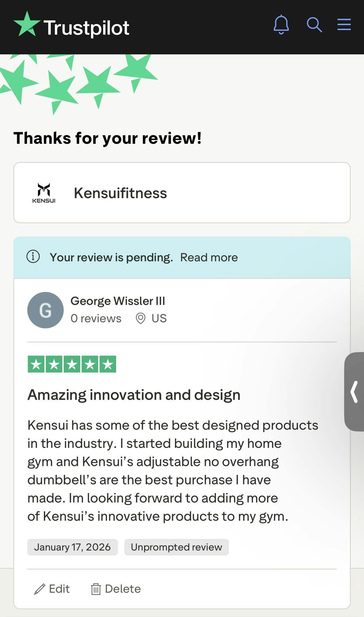Expand the side panel chevron handle
This screenshot has width=364, height=617.
point(354,392)
